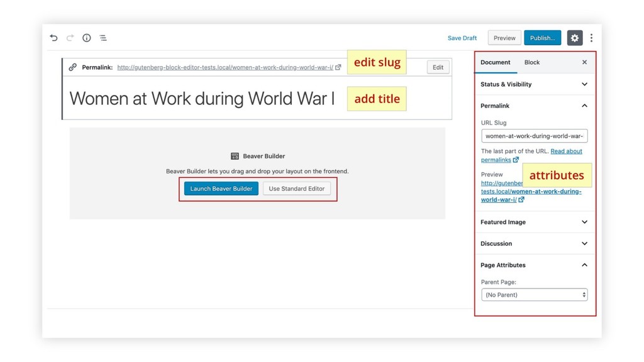Click the 'URL Slug' label

(493, 123)
